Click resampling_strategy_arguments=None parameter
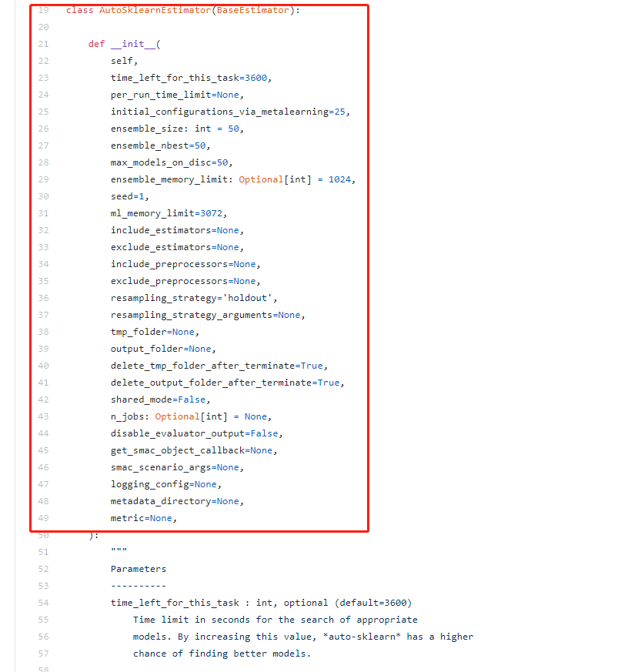 pyautogui.click(x=205, y=315)
